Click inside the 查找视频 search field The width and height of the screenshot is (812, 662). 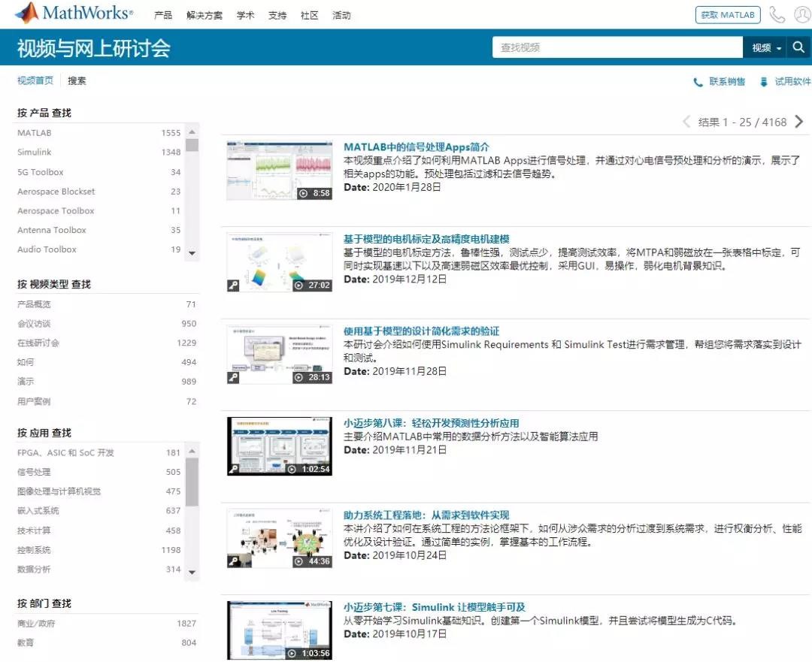click(x=618, y=47)
